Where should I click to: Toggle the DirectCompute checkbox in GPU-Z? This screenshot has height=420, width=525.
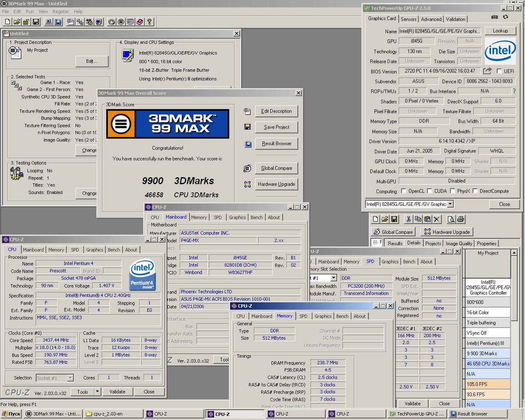coord(475,191)
